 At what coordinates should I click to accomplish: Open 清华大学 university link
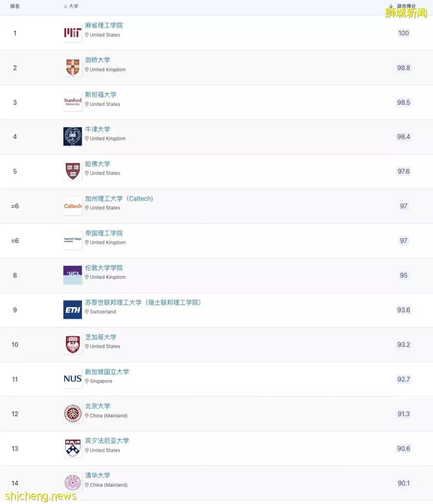coord(97,475)
